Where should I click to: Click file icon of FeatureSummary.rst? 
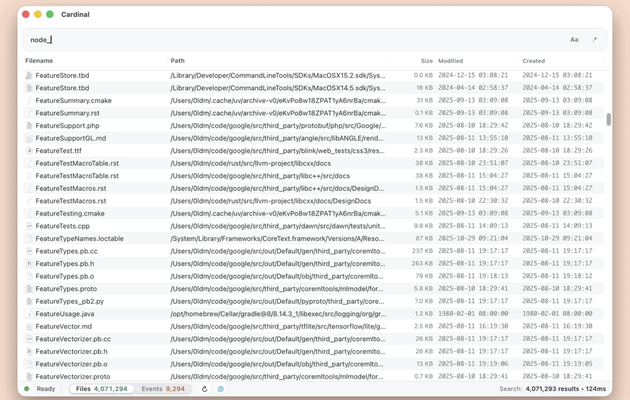pos(29,113)
